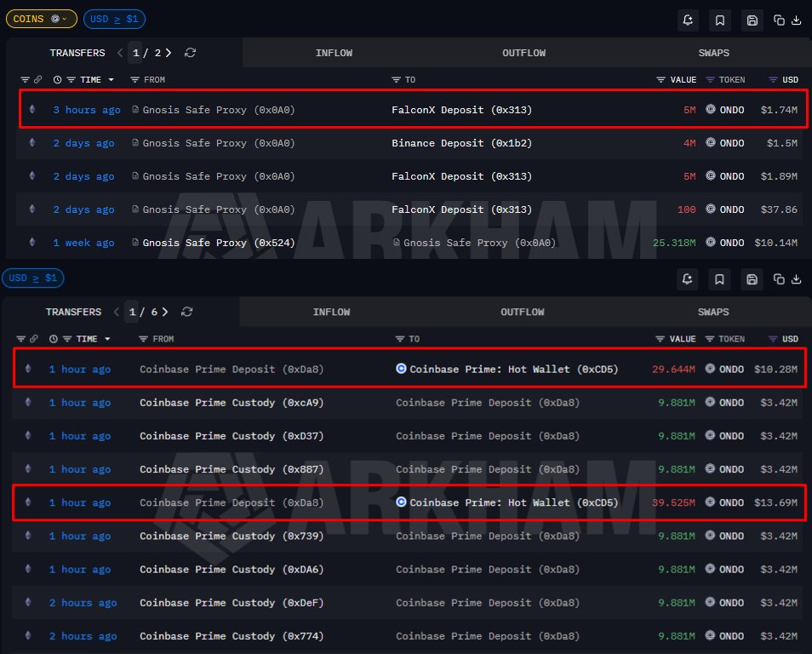Click the 29.644M ONDO value
This screenshot has height=654, width=812.
coord(674,369)
